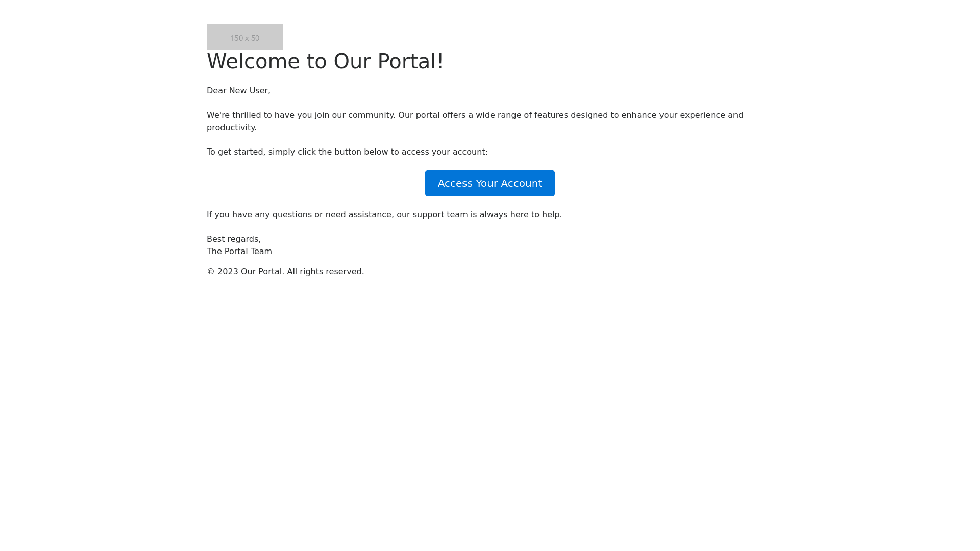Click the words always here to help
The image size is (980, 551).
[520, 215]
